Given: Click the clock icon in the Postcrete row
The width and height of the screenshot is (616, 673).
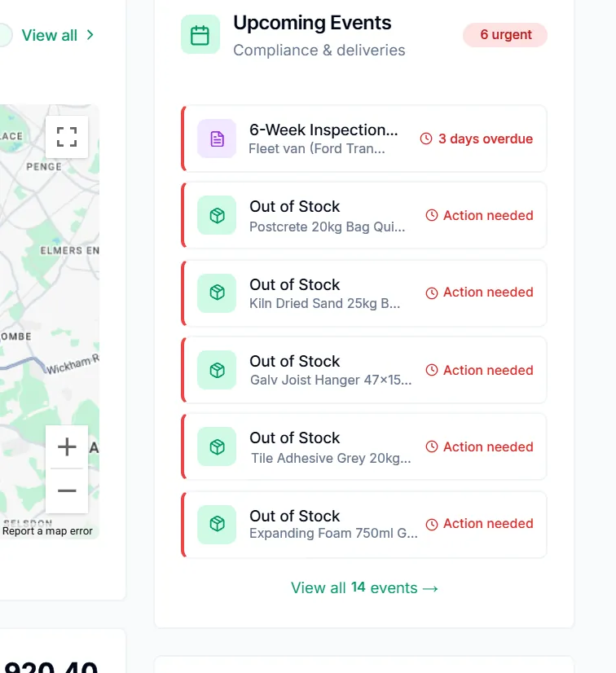Looking at the screenshot, I should pos(431,215).
